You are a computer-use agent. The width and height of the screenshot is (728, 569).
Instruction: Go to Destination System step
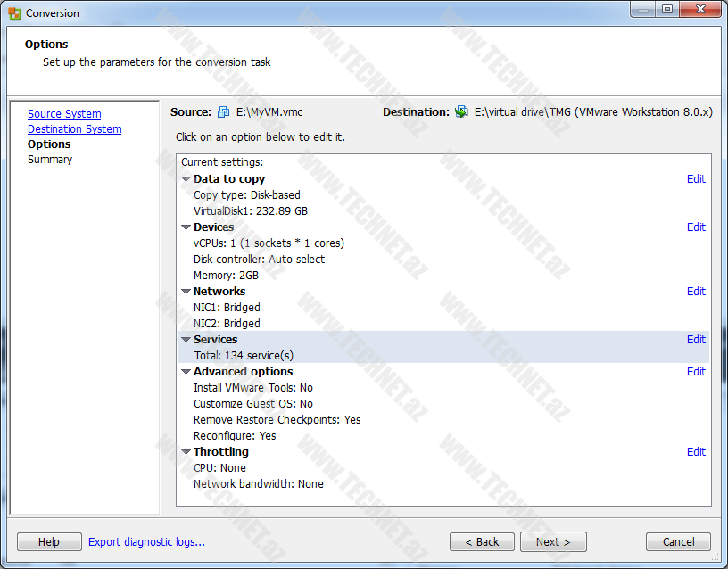[x=74, y=129]
